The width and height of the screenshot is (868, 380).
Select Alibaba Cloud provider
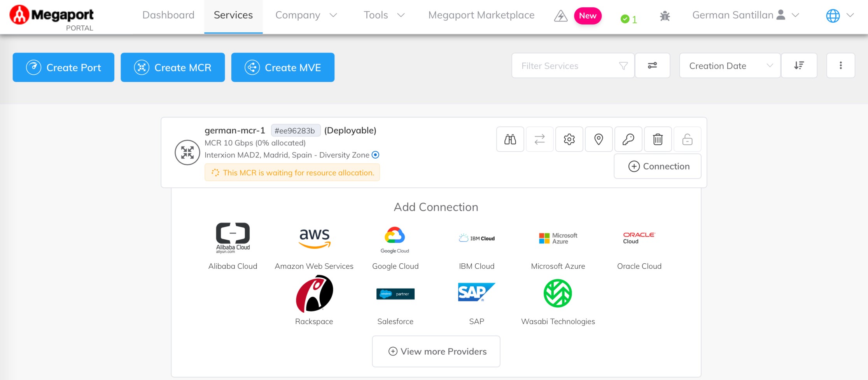pos(233,246)
